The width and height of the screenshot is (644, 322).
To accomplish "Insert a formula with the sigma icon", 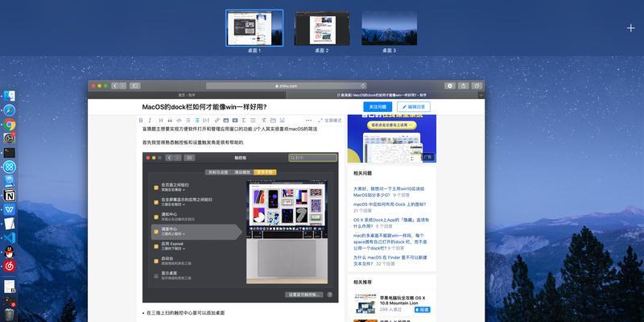I will tap(244, 120).
